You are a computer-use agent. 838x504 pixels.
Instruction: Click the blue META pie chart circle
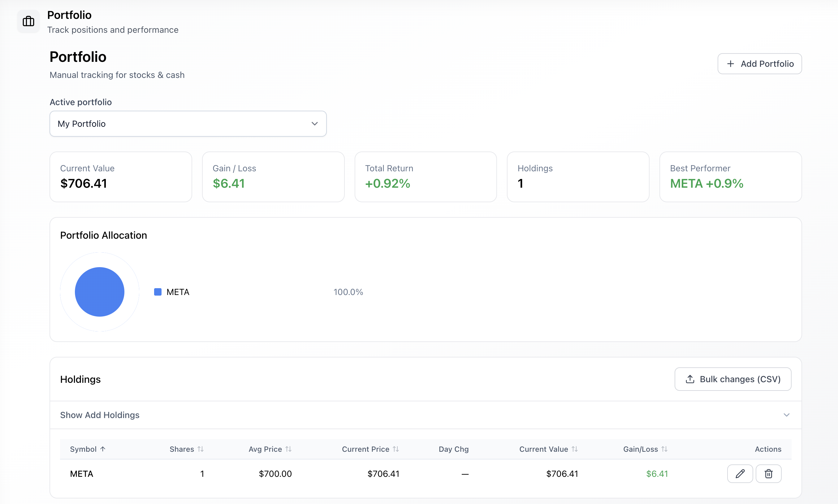100,292
